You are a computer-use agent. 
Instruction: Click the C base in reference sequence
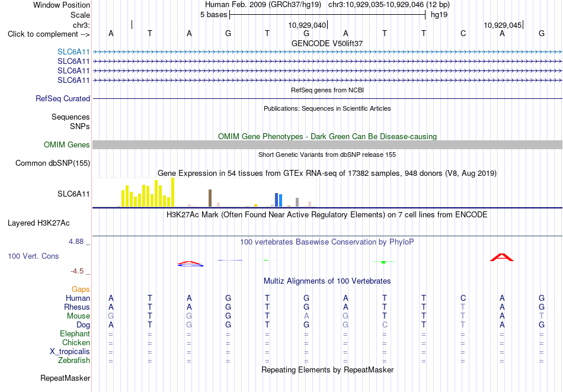[x=463, y=34]
